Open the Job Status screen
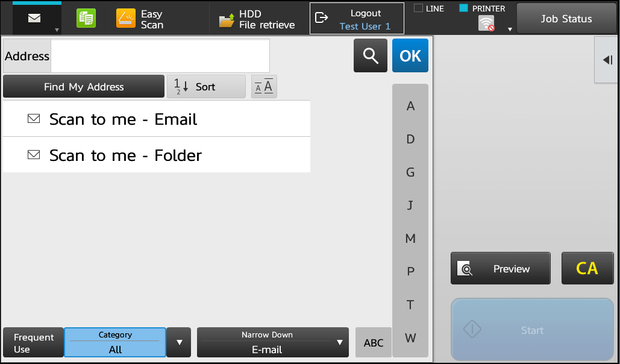Viewport: 620px width, 364px height. tap(565, 18)
